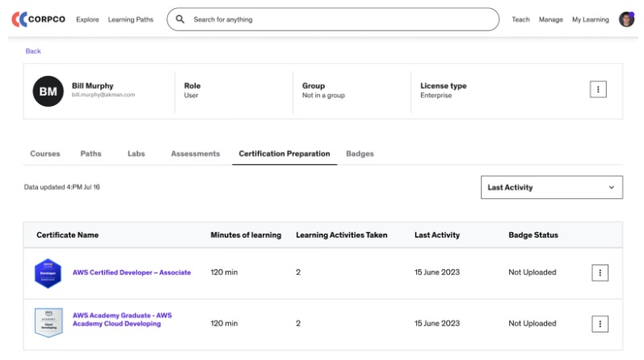Click the Back link
The height and width of the screenshot is (360, 644).
pyautogui.click(x=33, y=51)
